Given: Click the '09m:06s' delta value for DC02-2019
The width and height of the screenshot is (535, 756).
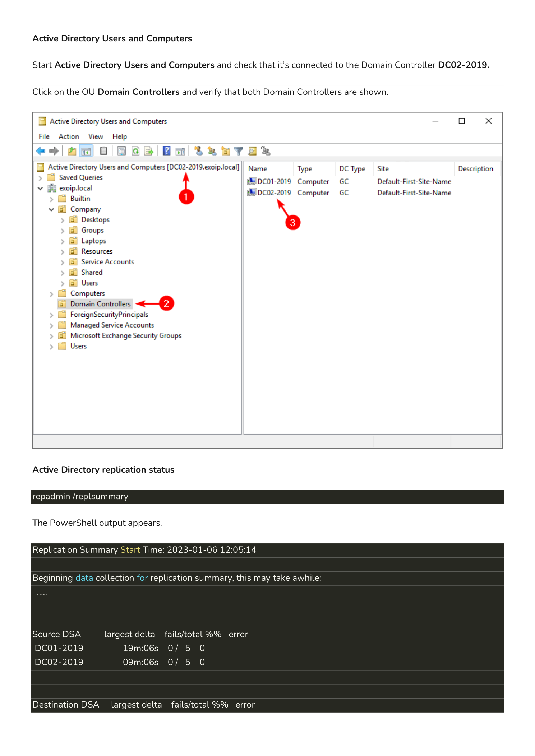Looking at the screenshot, I should [140, 662].
